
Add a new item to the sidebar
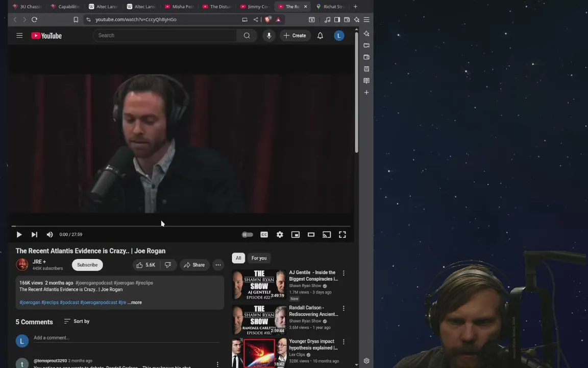tap(366, 93)
